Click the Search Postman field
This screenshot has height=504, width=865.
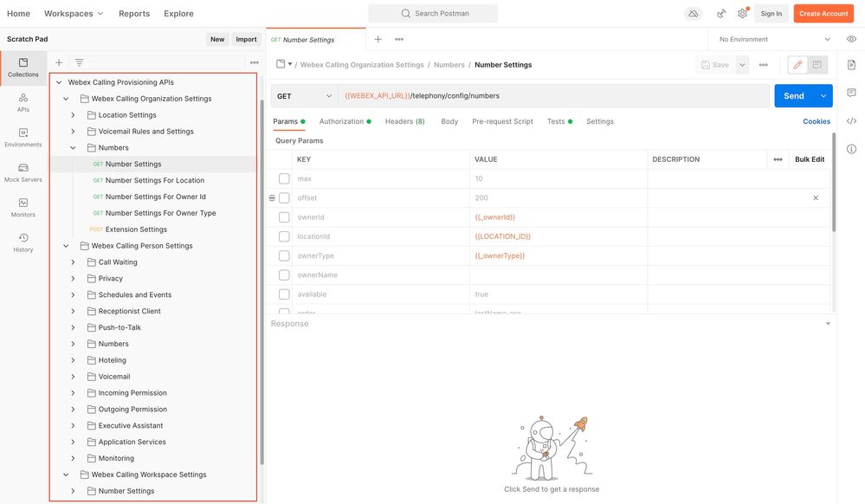433,13
